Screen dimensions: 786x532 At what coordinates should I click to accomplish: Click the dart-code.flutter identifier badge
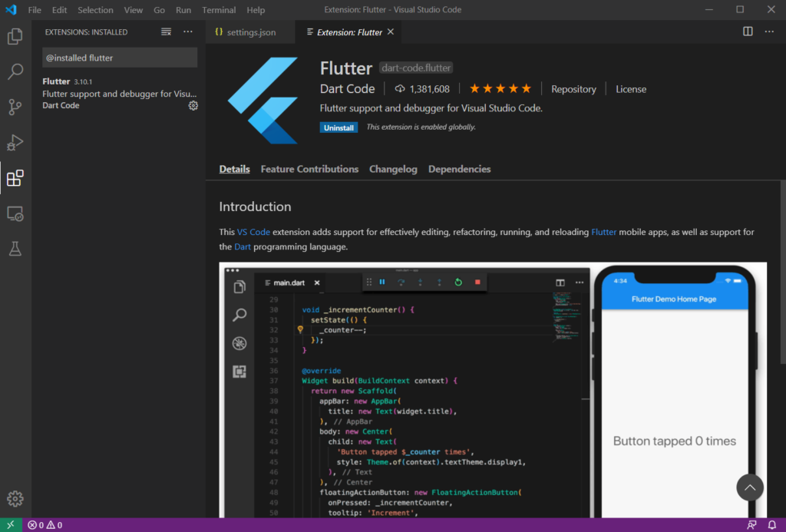tap(415, 68)
